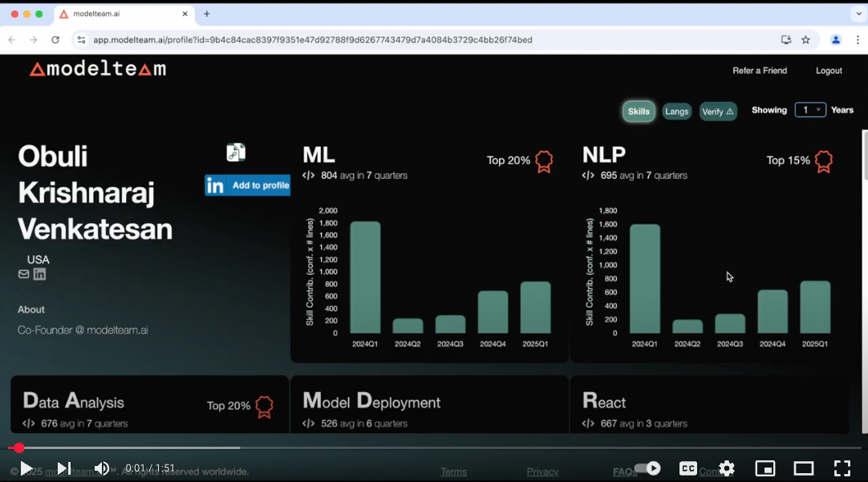This screenshot has width=868, height=482.
Task: Select the modelteam.ai tab
Action: [123, 14]
